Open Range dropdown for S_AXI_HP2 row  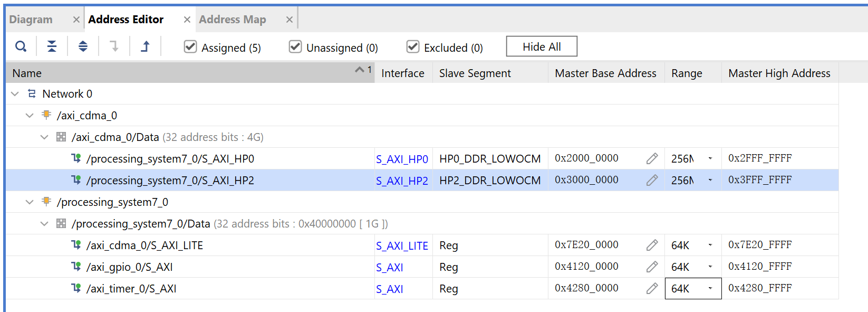(710, 180)
